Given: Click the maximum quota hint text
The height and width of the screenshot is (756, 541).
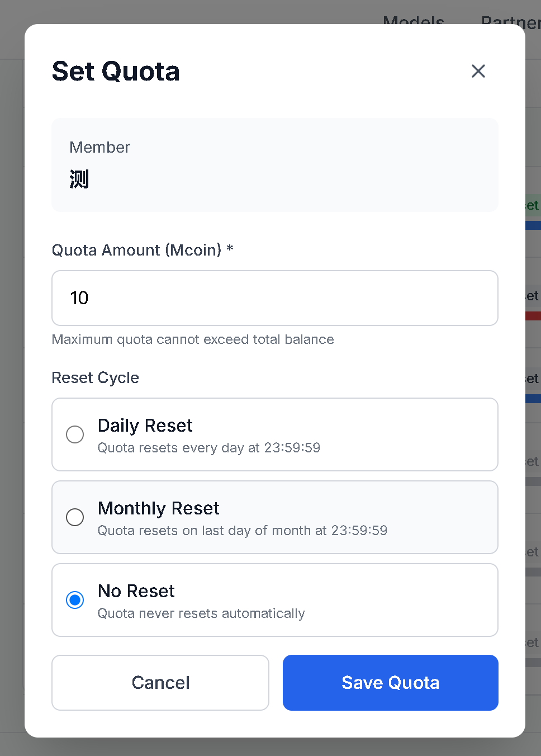Looking at the screenshot, I should 193,339.
